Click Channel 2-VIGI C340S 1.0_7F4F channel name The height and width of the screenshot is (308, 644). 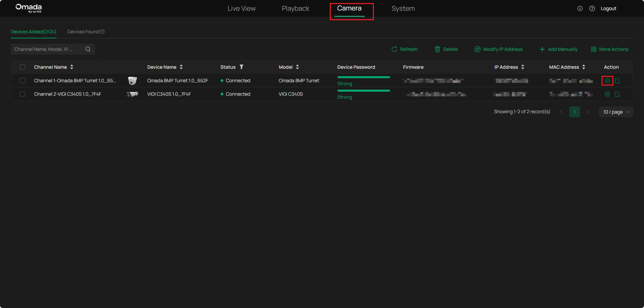tap(68, 94)
